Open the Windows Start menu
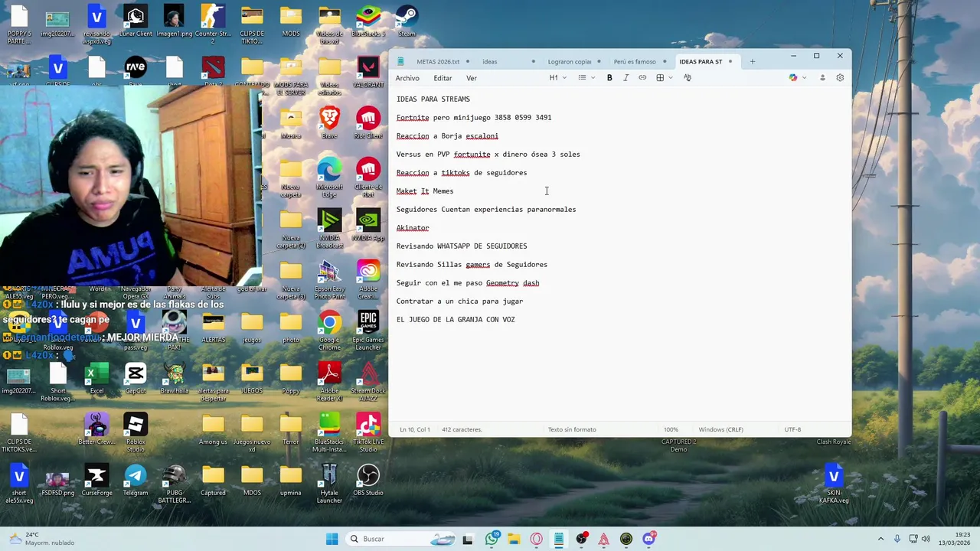 point(332,539)
